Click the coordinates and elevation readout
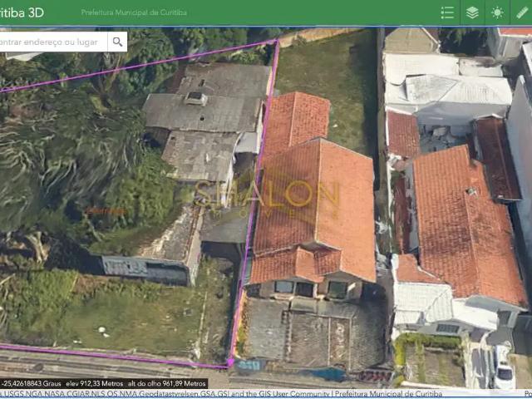Viewport: 532px width, 399px height. pyautogui.click(x=104, y=383)
